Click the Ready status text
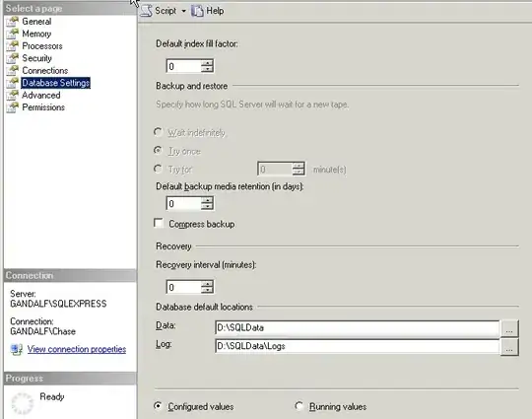Screen dimensions: 532x419 click(52, 396)
